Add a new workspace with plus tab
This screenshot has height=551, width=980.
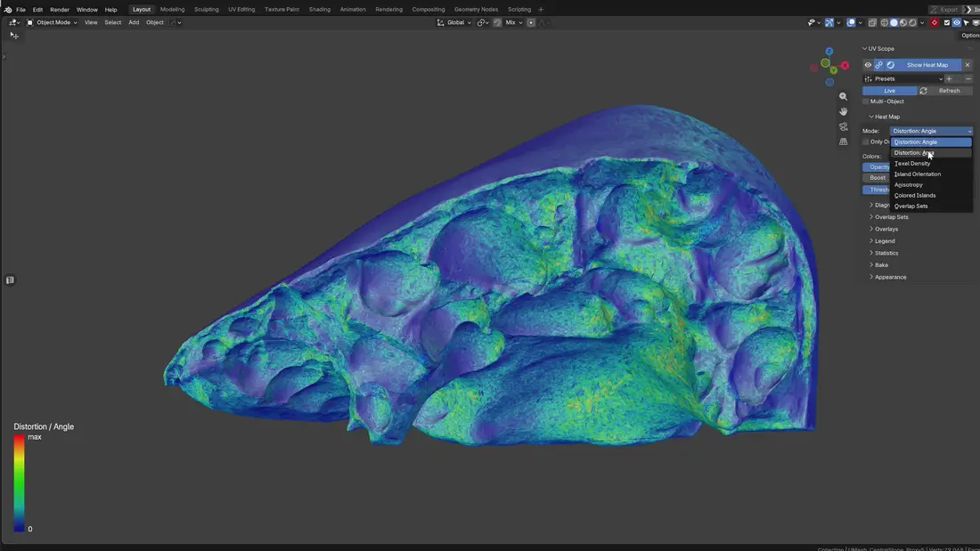tap(541, 10)
